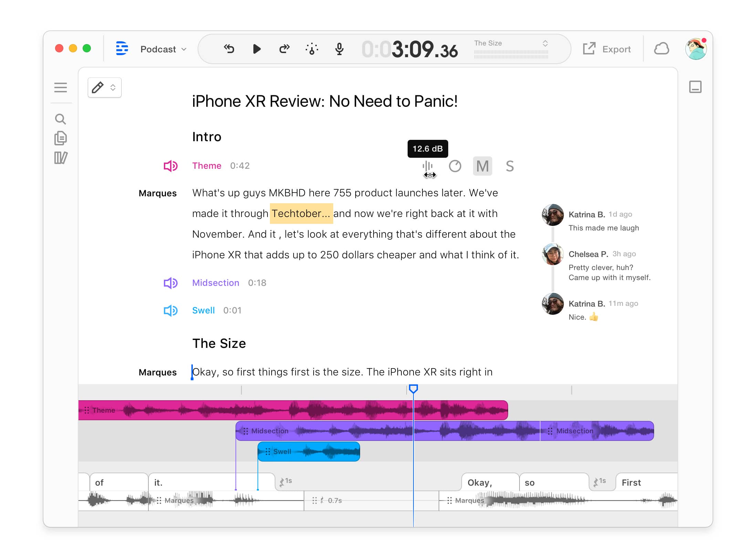Click the blue playhead marker on timeline
Viewport: 756px width, 558px height.
(413, 389)
